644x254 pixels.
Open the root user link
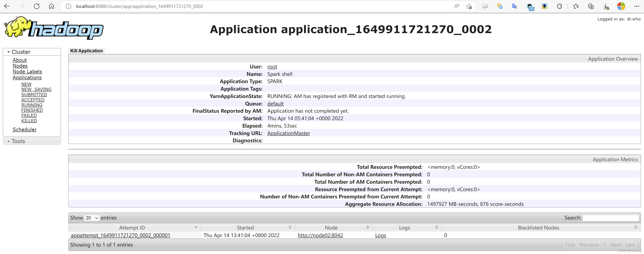click(272, 67)
